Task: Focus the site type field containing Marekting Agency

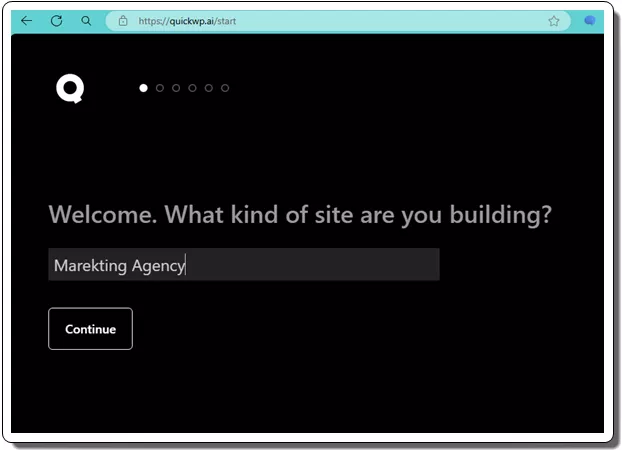Action: [x=244, y=265]
